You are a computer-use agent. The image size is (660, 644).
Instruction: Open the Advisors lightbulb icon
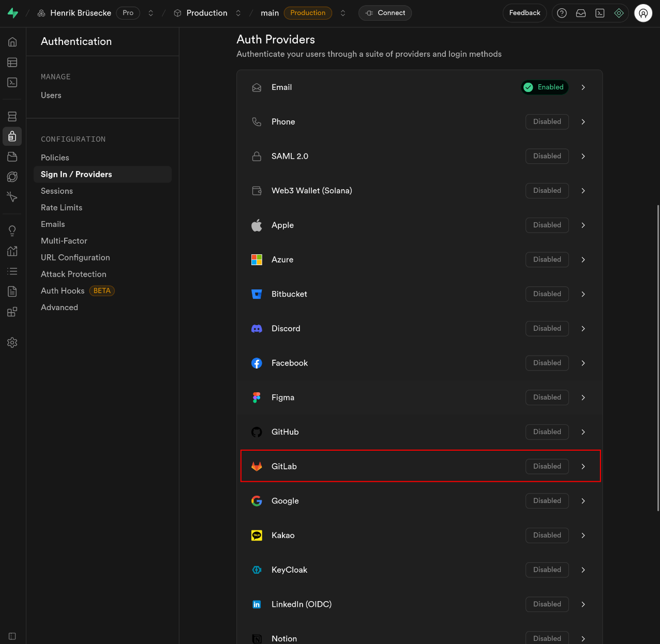pos(12,231)
